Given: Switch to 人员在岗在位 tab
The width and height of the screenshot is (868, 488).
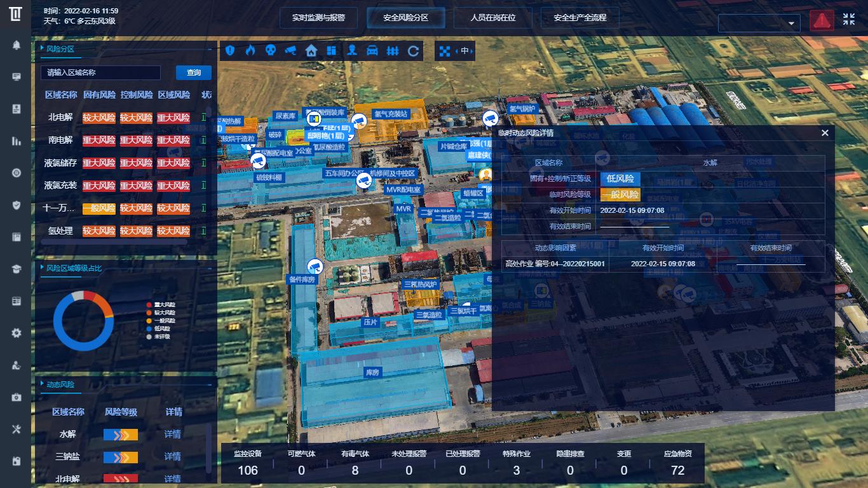Looking at the screenshot, I should (x=492, y=18).
